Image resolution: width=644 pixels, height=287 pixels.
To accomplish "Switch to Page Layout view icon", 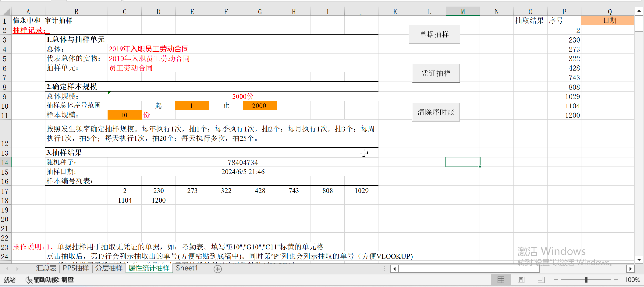I will (521, 280).
